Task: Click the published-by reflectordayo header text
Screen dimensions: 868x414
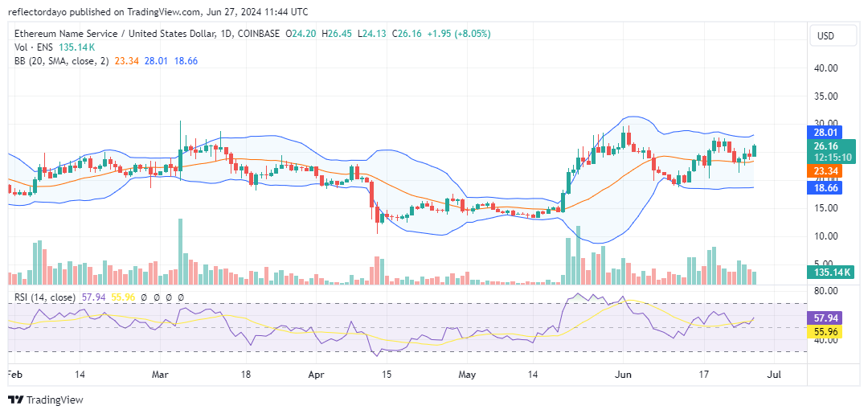Action: click(158, 11)
